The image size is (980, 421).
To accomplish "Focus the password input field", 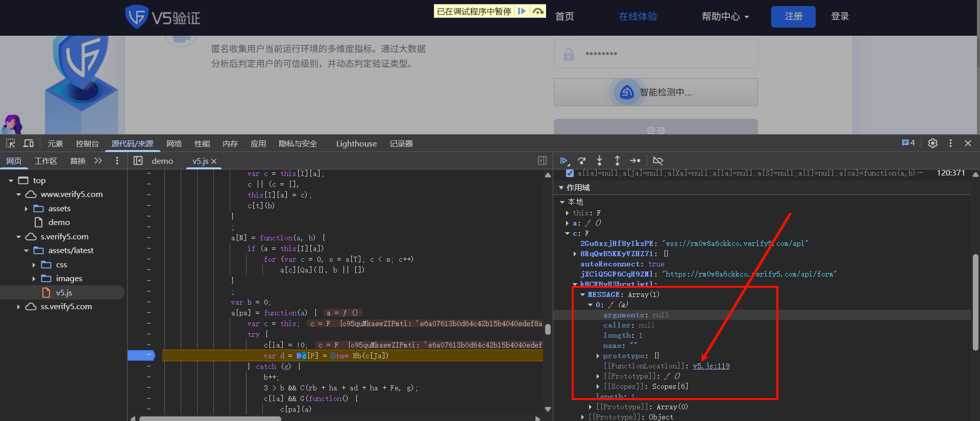I will [656, 54].
